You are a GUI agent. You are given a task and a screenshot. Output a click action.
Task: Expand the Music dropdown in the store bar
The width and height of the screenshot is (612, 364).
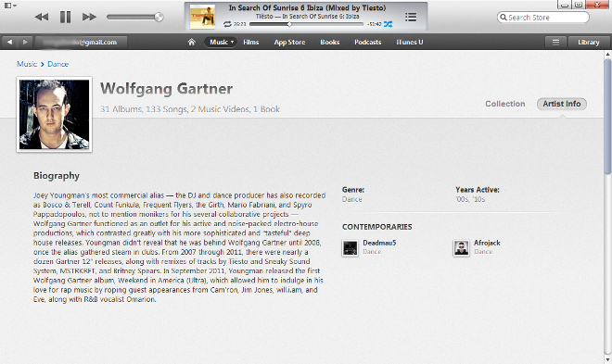point(221,42)
